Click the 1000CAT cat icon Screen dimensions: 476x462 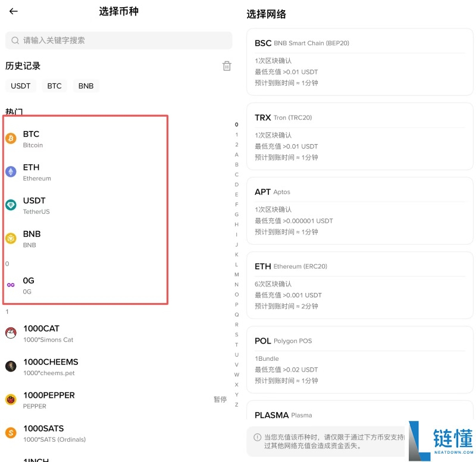click(11, 333)
